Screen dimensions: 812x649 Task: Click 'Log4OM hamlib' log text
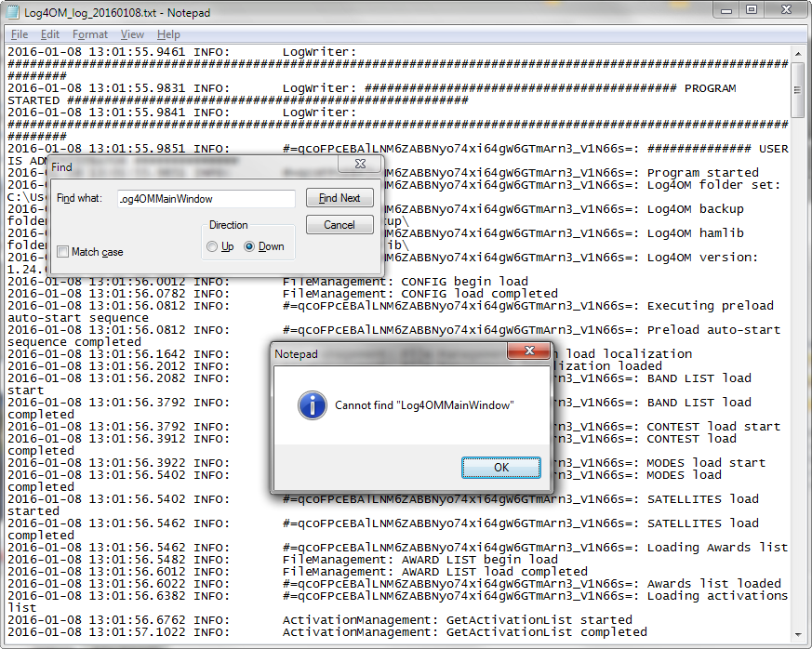696,233
